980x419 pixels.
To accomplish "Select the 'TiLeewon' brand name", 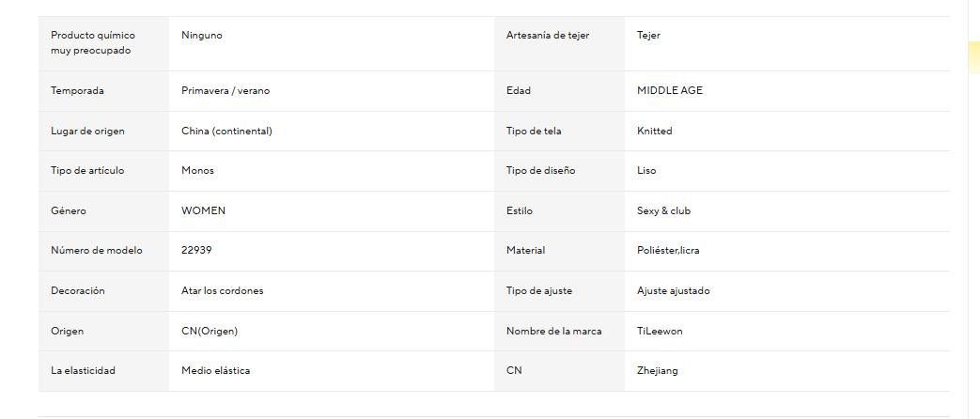I will click(660, 332).
